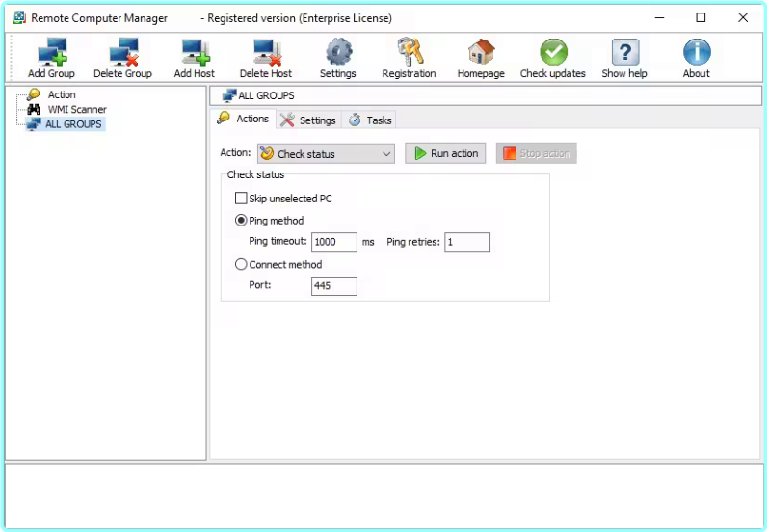Viewport: 767px width, 532px height.
Task: Open the Action dropdown showing Check status
Action: 326,153
